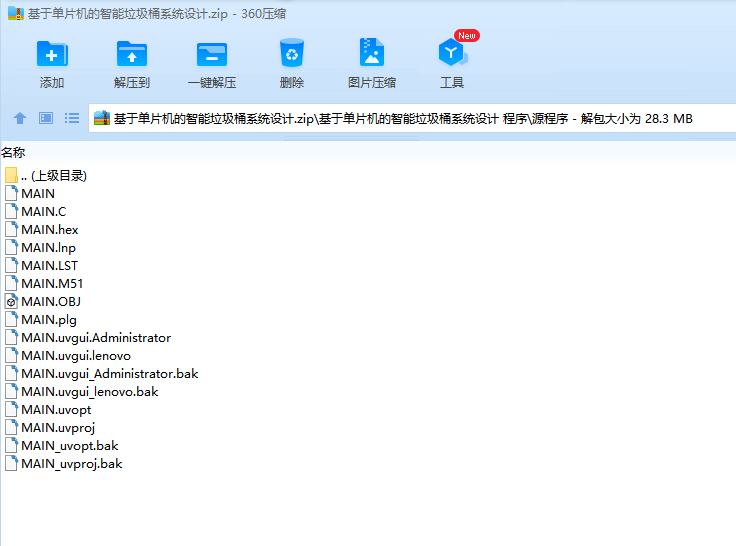Click the file icon beside MAIN.hex
This screenshot has width=736, height=546.
tap(11, 230)
